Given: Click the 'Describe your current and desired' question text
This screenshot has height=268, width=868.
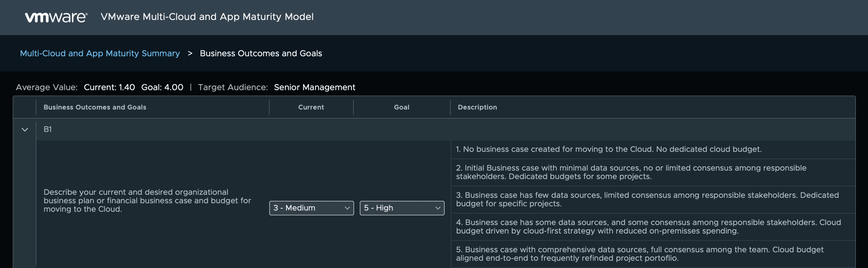Looking at the screenshot, I should click(147, 201).
